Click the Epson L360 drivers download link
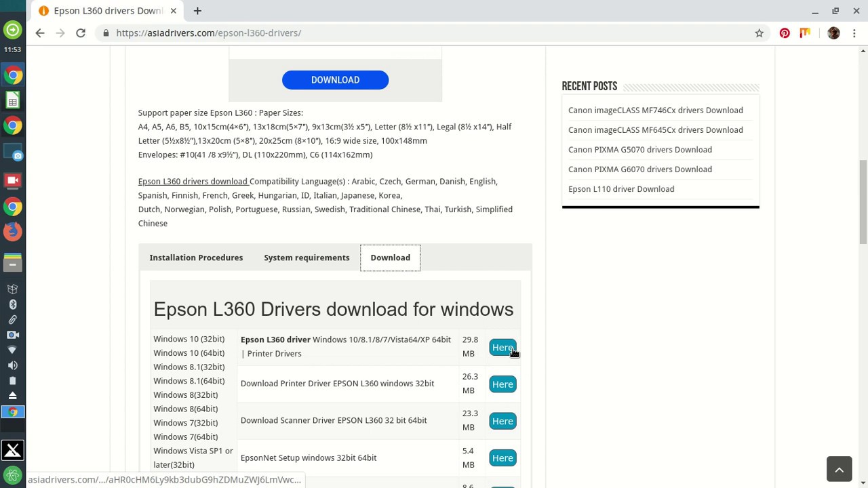The height and width of the screenshot is (488, 868). coord(193,181)
